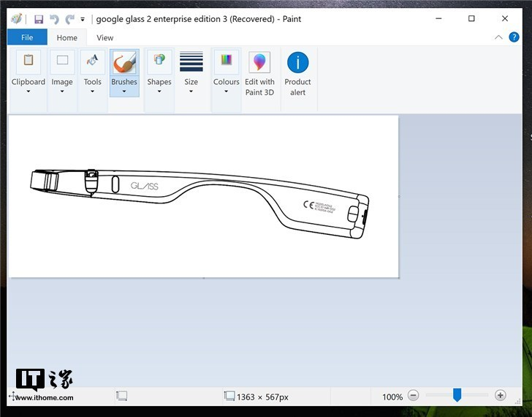Image resolution: width=532 pixels, height=417 pixels.
Task: Click the GLASS logo on the drawing
Action: coord(144,186)
